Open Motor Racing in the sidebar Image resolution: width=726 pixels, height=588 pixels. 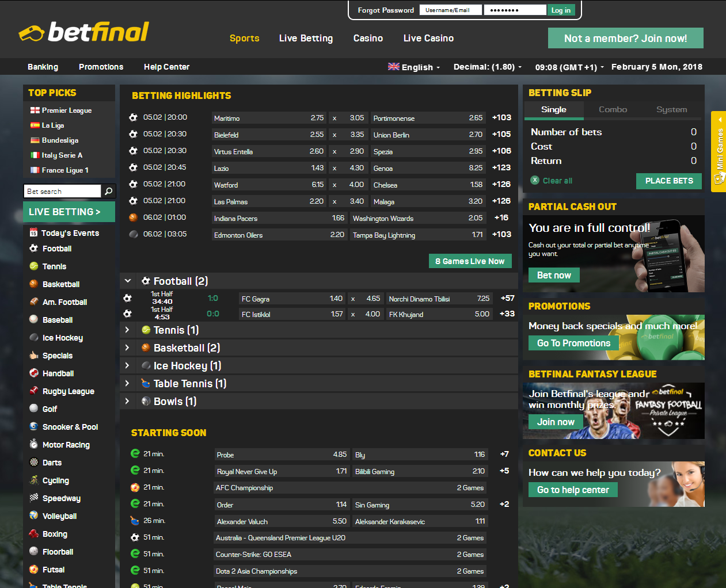pos(66,445)
